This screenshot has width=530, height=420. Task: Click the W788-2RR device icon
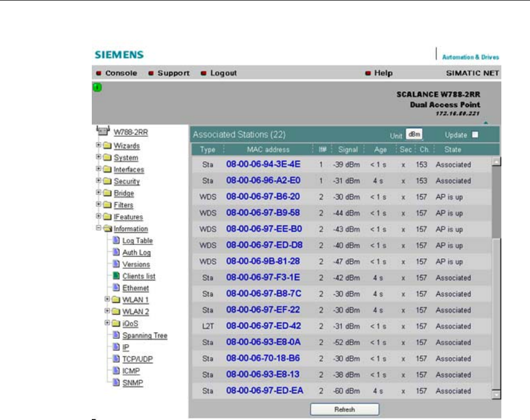(103, 130)
